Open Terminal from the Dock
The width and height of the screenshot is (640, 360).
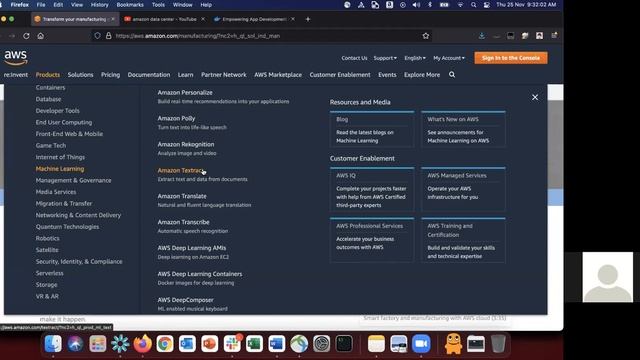point(344,344)
